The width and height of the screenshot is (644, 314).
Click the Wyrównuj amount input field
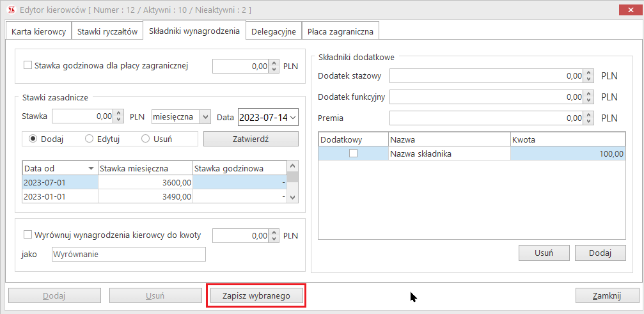240,235
